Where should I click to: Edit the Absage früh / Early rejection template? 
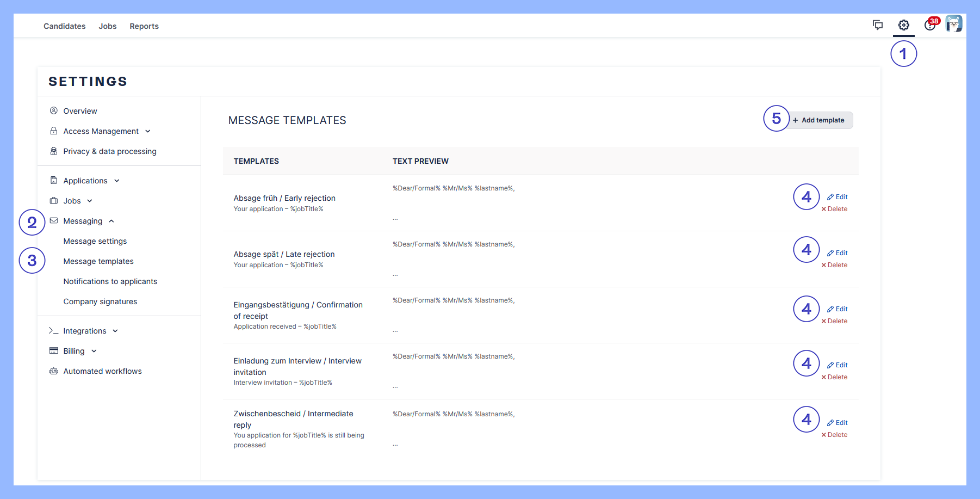tap(838, 197)
